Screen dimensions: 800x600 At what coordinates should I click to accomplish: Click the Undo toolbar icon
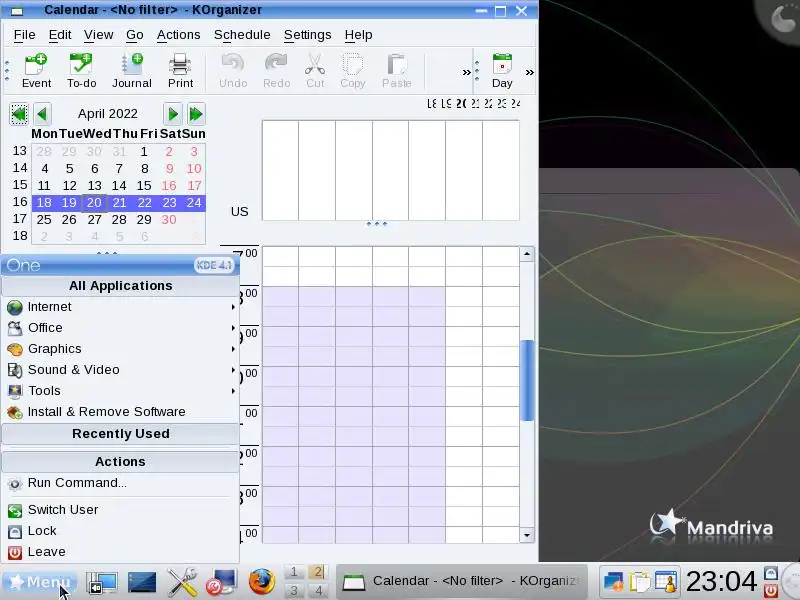coord(233,71)
